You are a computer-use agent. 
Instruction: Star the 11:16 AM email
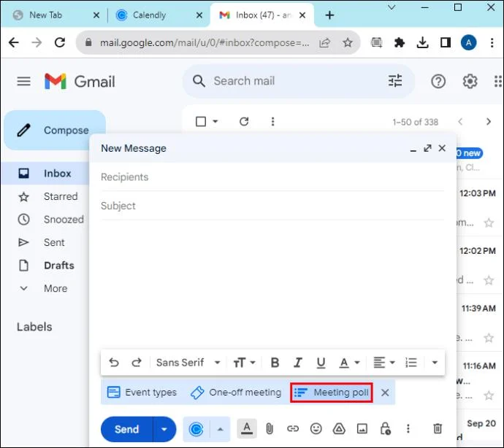pos(489,395)
